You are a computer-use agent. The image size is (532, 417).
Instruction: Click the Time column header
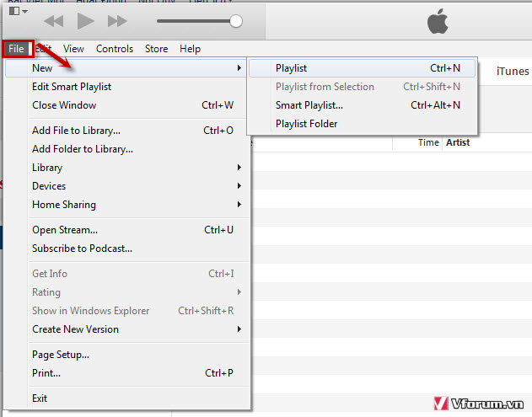428,142
